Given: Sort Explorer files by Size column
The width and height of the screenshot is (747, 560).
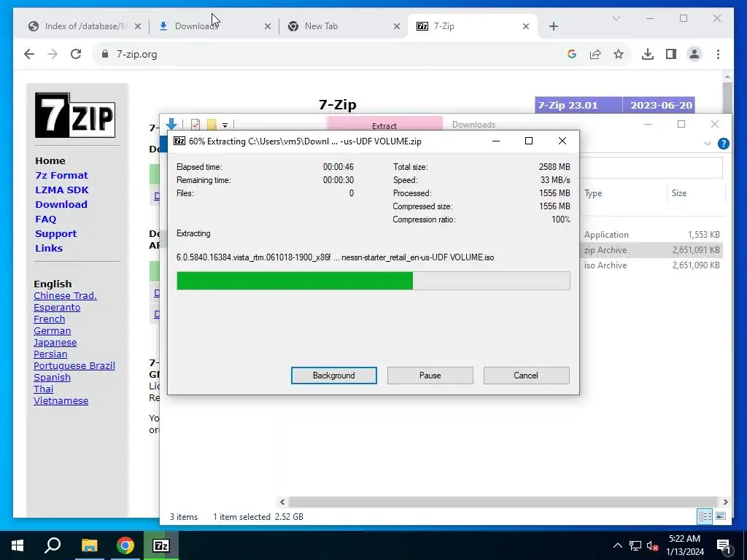Looking at the screenshot, I should click(x=695, y=193).
